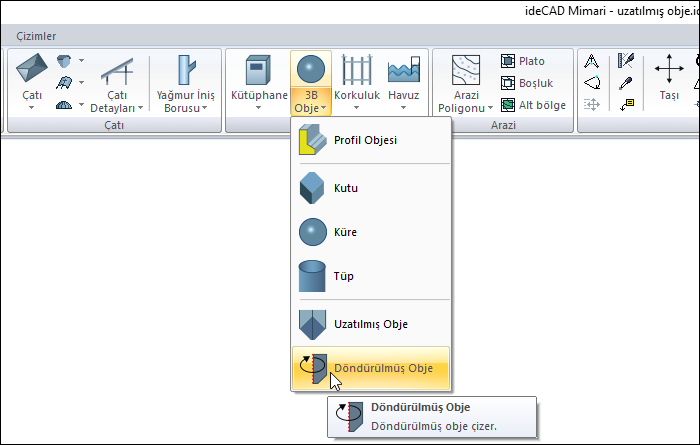Image resolution: width=700 pixels, height=445 pixels.
Task: Click the compass angle-measure icon
Action: click(592, 61)
